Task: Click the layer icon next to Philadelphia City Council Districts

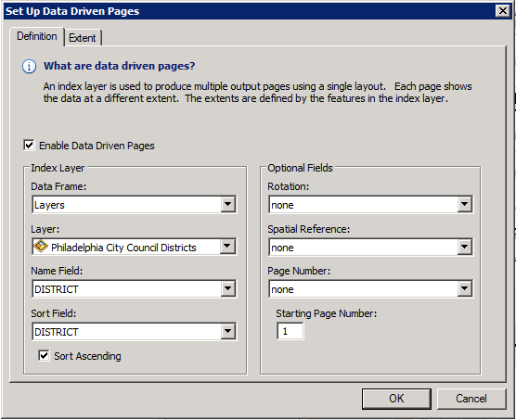Action: point(41,246)
